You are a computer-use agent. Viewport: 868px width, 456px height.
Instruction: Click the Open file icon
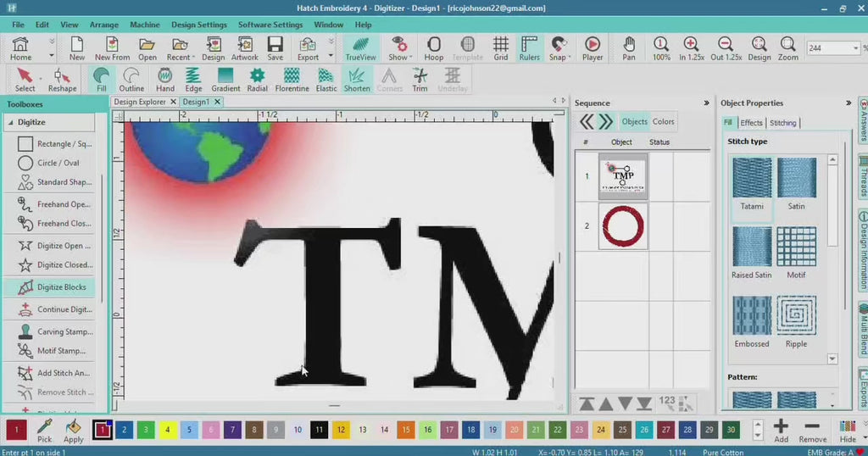point(147,48)
